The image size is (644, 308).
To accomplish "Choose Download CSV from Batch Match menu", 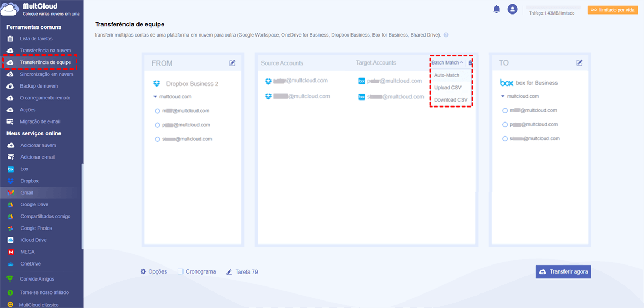I will [451, 100].
